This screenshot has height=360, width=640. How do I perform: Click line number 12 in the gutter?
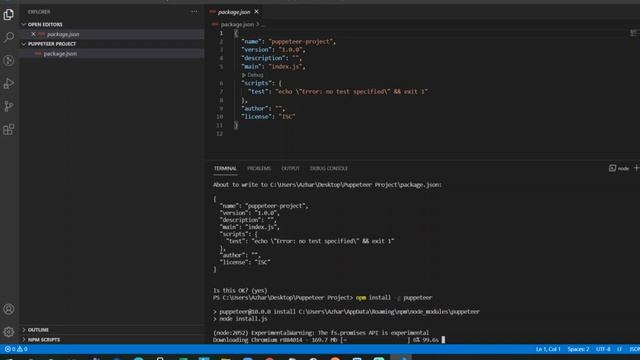pos(220,133)
